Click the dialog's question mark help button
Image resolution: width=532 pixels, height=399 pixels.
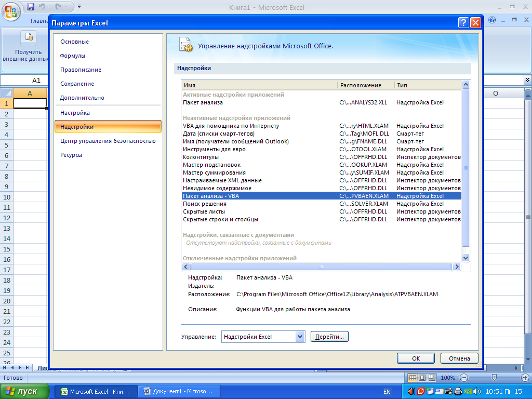pyautogui.click(x=463, y=22)
